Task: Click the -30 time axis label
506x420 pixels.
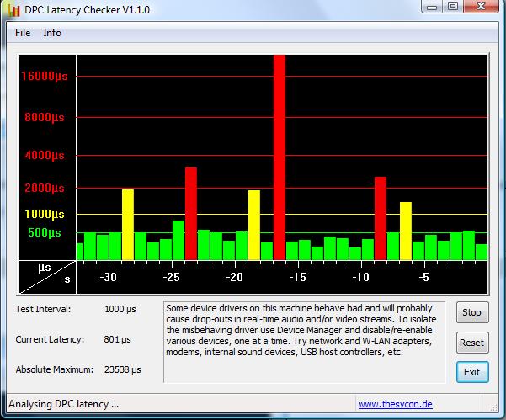Action: 108,277
